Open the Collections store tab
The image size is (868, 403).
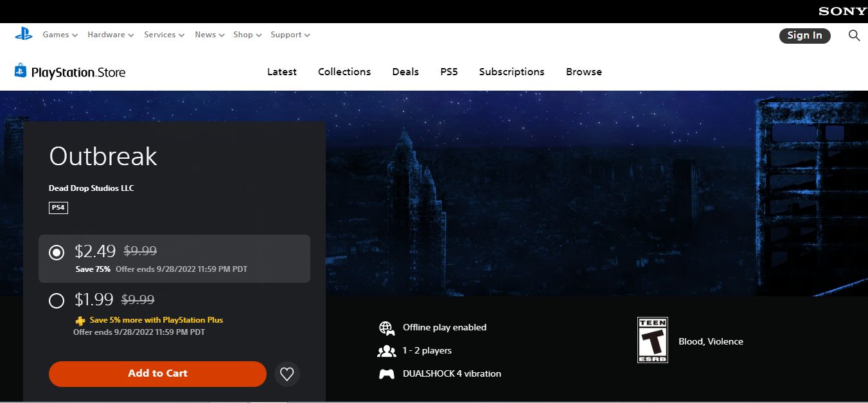coord(344,72)
